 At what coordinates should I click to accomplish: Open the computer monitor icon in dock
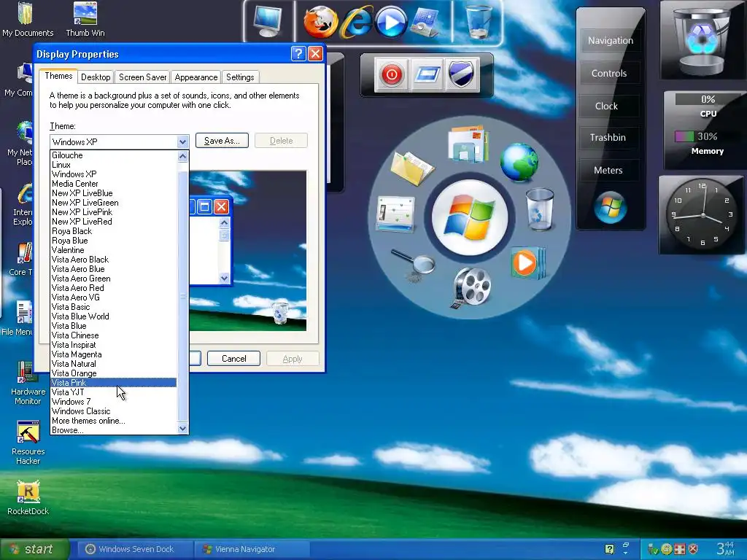268,21
